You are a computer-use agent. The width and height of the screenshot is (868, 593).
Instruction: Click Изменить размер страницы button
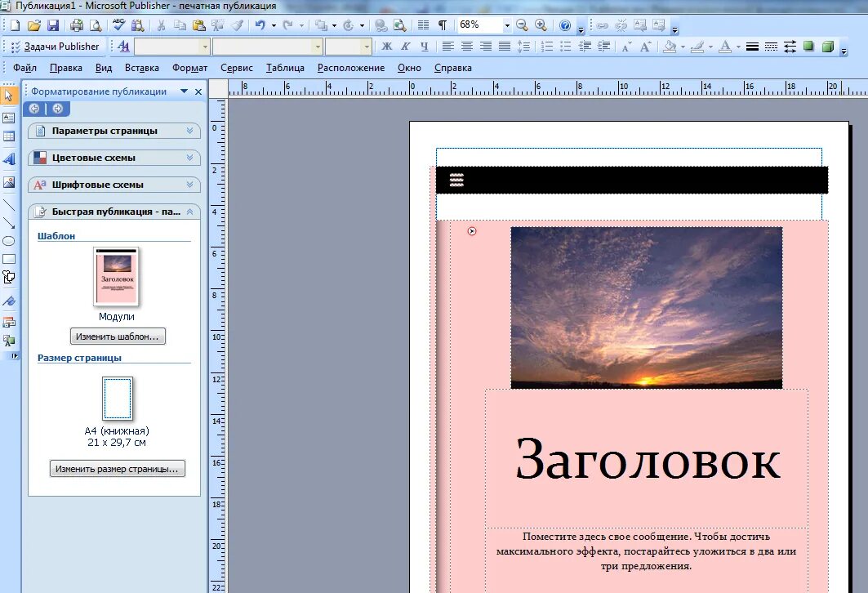(118, 469)
